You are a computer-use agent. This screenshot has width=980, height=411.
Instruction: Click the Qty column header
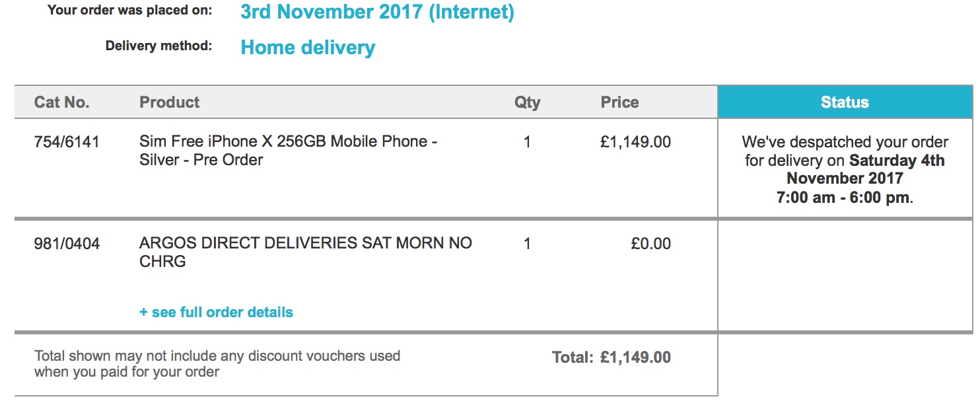527,102
